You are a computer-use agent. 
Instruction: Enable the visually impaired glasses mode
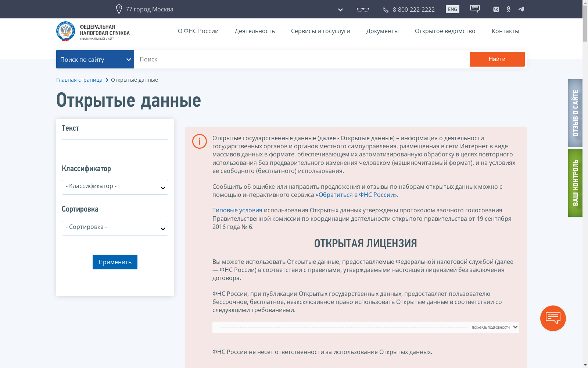pyautogui.click(x=363, y=10)
